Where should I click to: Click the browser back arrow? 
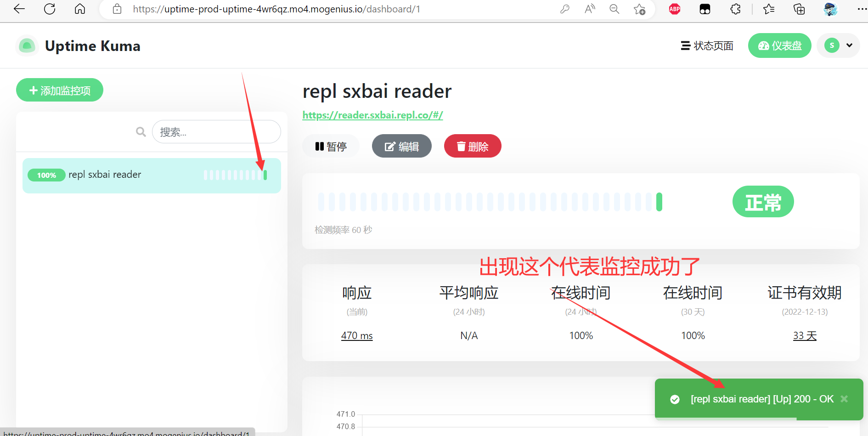point(19,9)
